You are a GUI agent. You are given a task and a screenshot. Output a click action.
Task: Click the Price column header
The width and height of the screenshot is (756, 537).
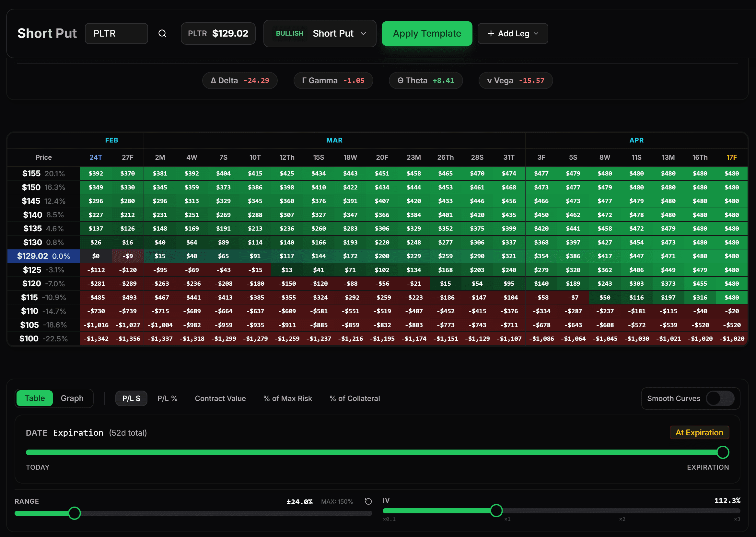[44, 157]
